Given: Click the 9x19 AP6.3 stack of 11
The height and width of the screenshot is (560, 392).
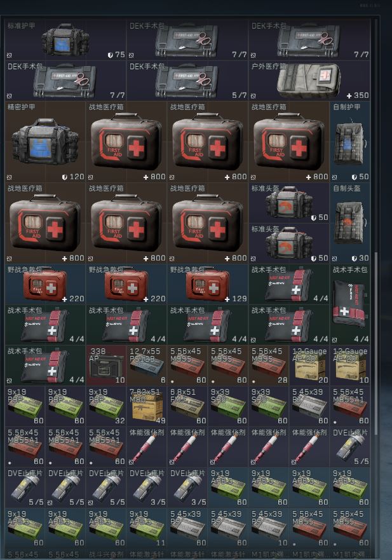Looking at the screenshot, I should tap(147, 528).
